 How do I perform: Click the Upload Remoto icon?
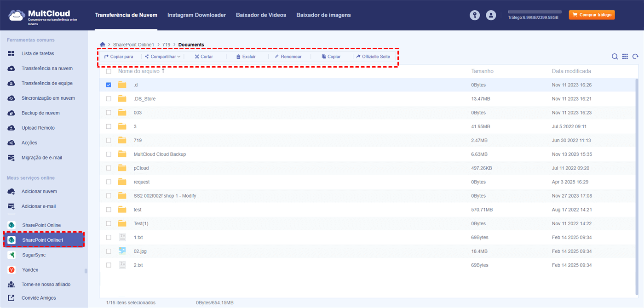(x=11, y=128)
